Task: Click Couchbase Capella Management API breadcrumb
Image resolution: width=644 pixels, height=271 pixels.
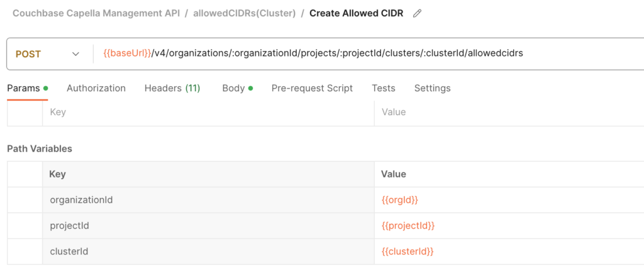Action: point(96,14)
